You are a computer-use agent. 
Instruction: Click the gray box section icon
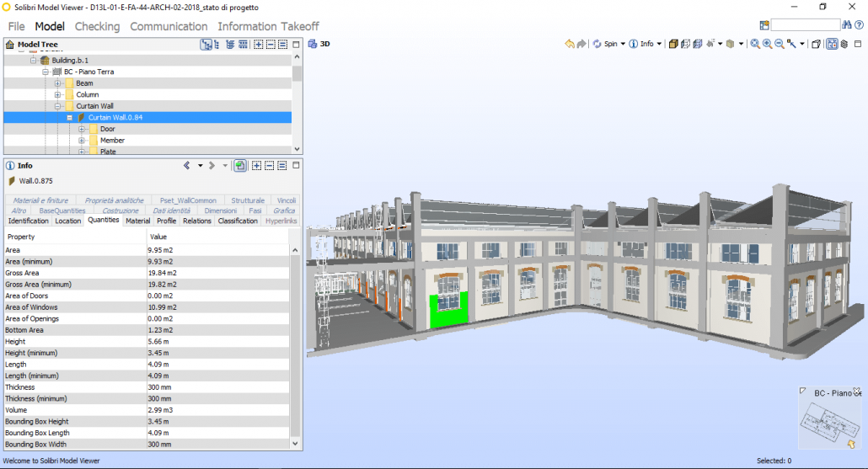(x=730, y=44)
